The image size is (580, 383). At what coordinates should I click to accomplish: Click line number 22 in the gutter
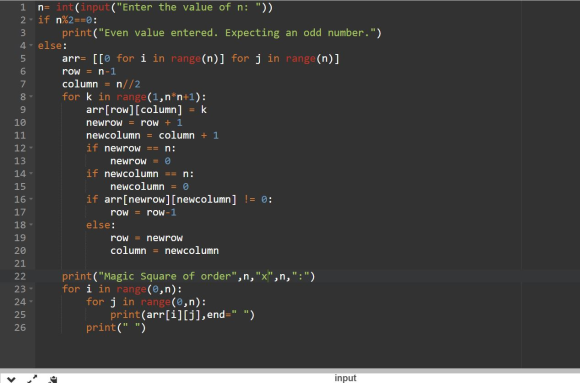[x=20, y=276]
